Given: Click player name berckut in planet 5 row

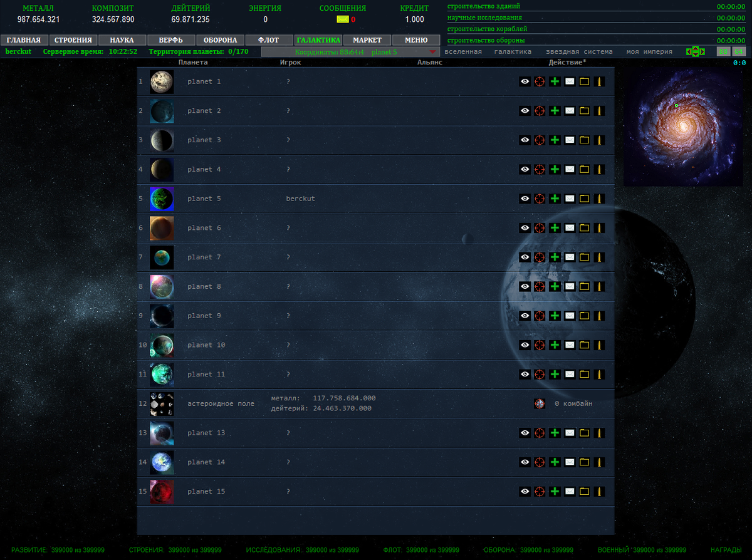Looking at the screenshot, I should 301,199.
